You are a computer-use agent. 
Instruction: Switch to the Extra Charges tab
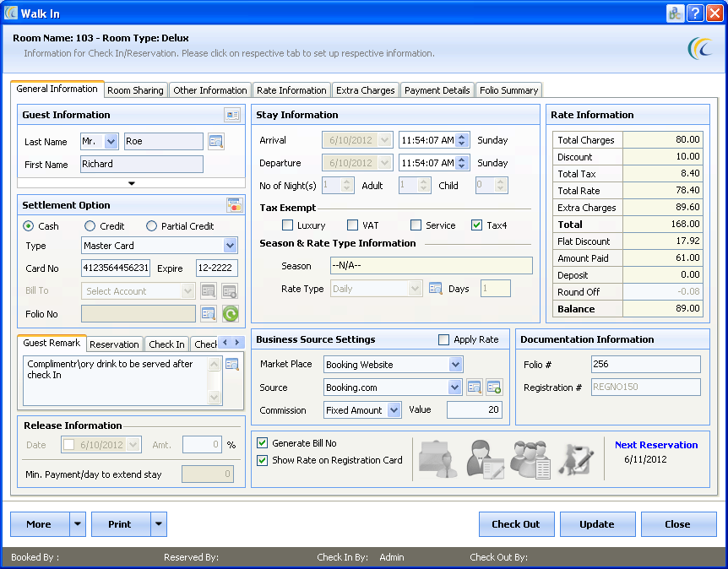coord(365,90)
